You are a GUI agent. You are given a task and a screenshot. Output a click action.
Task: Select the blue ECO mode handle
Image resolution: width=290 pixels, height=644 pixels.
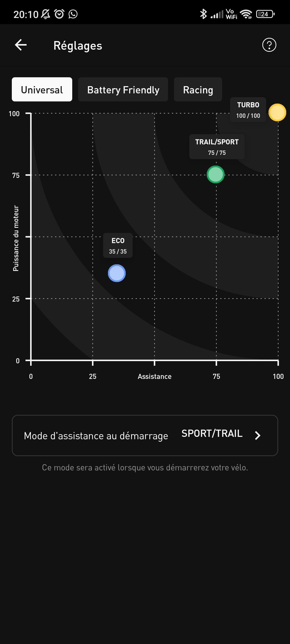click(117, 273)
